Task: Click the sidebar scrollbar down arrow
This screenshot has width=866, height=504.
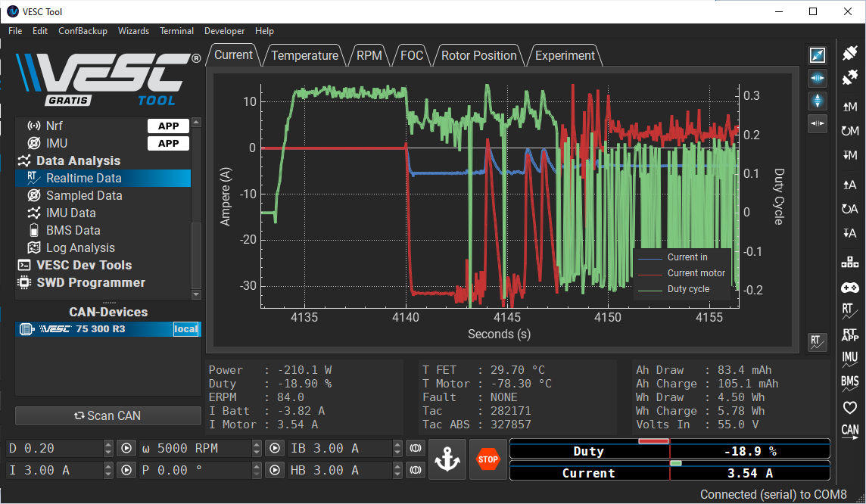Action: pos(196,295)
